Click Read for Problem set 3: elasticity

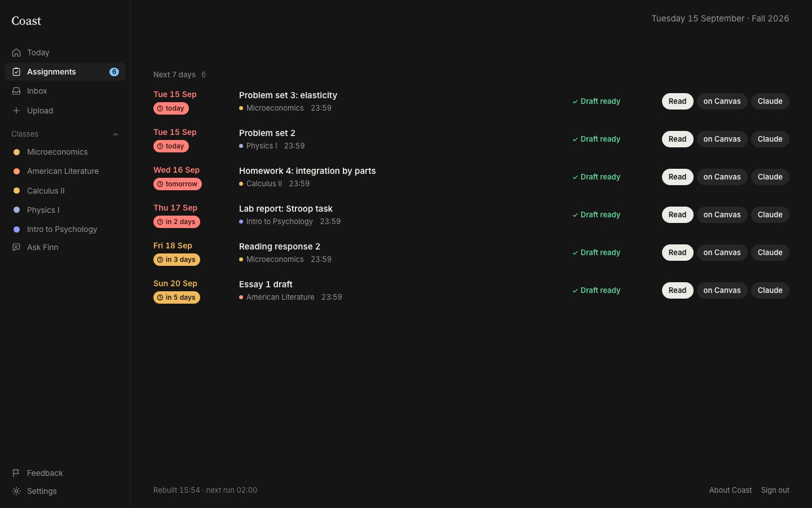click(x=677, y=102)
